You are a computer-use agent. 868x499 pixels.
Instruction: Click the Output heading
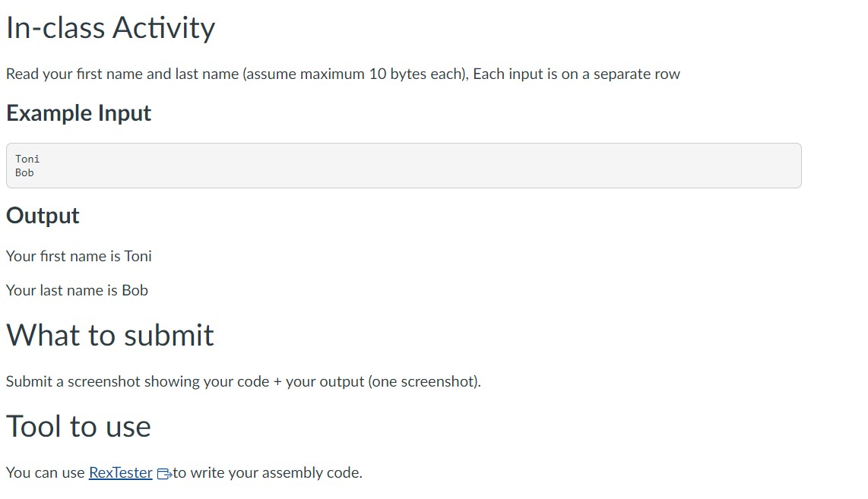pos(43,216)
